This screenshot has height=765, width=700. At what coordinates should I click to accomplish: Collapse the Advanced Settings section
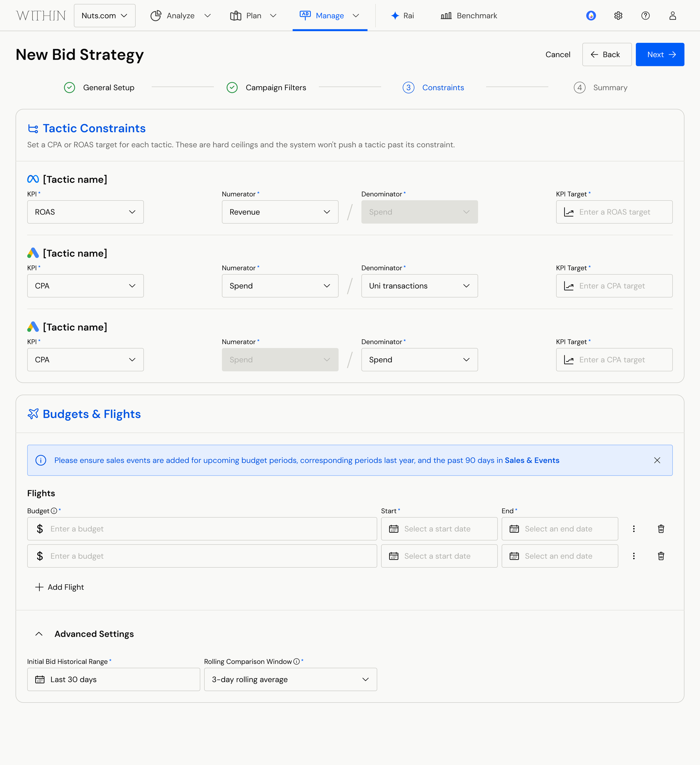(x=39, y=634)
